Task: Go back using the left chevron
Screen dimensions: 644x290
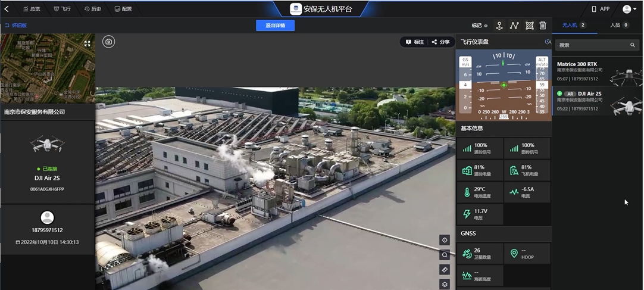Action: pyautogui.click(x=7, y=9)
